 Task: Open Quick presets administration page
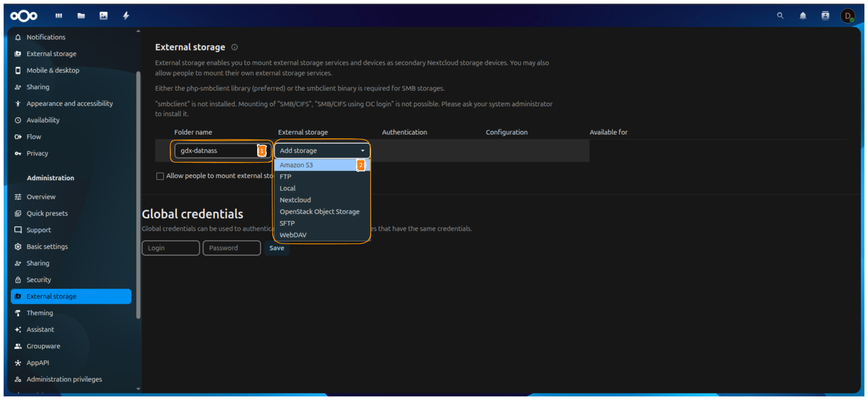coord(47,213)
